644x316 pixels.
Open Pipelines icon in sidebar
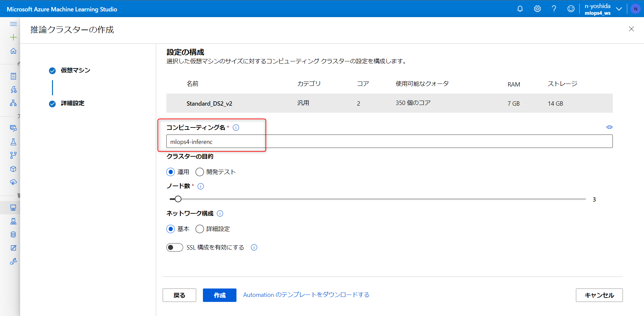click(13, 155)
